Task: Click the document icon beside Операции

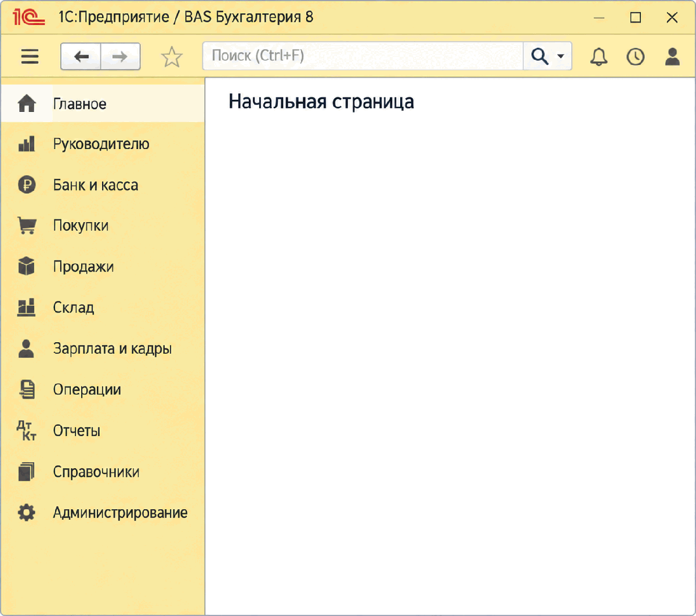Action: [x=27, y=390]
